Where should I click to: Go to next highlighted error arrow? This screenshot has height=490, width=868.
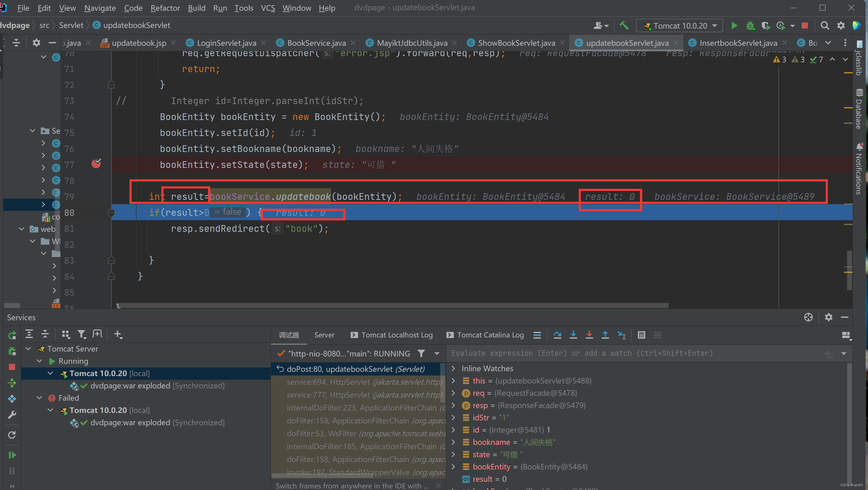tap(845, 59)
